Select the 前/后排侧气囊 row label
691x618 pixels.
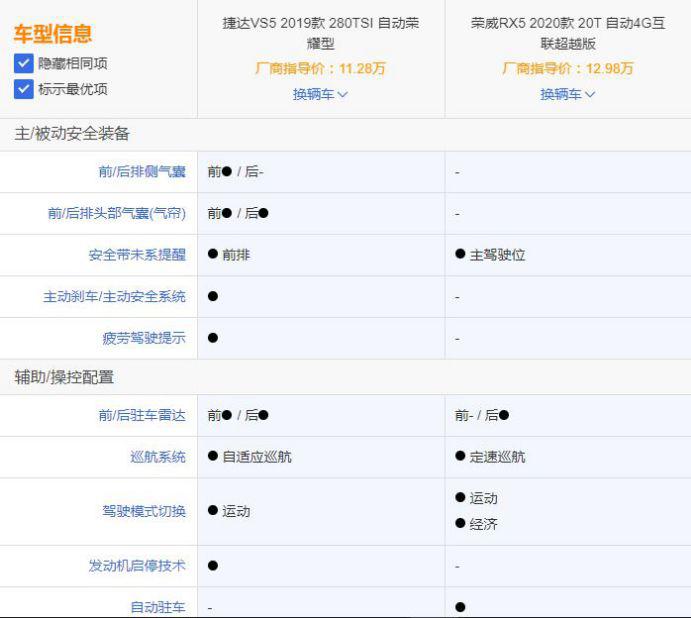(141, 172)
